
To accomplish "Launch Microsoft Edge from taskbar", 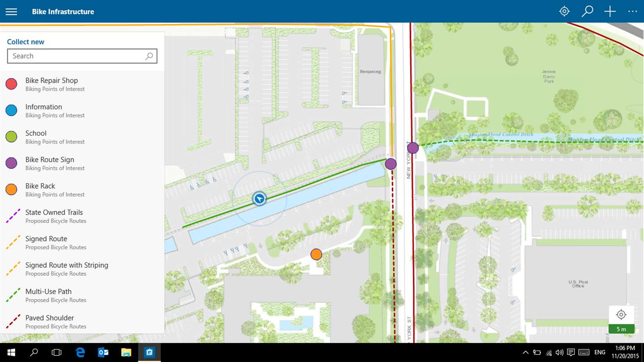I will (80, 353).
